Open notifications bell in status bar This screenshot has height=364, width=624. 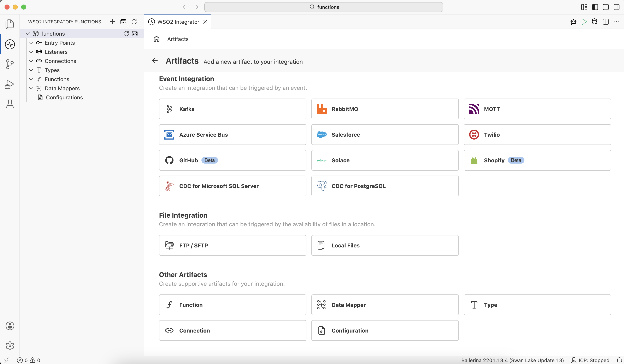click(x=619, y=360)
